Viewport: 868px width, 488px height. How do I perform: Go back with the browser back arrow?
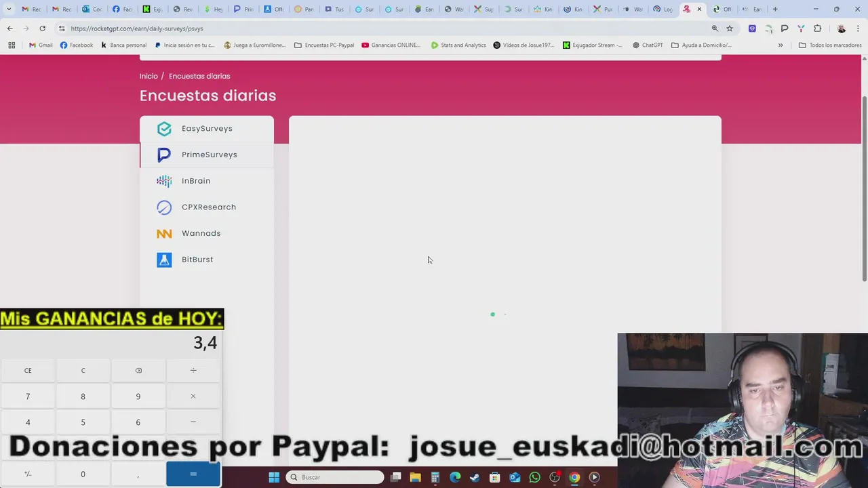pos(9,28)
